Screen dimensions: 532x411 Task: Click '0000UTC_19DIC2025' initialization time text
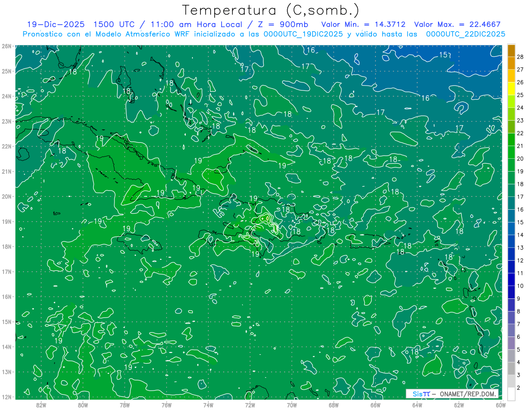pos(303,34)
